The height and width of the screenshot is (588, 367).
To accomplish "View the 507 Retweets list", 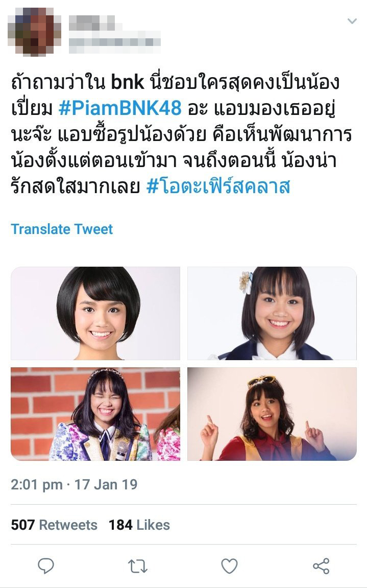I will (x=54, y=525).
